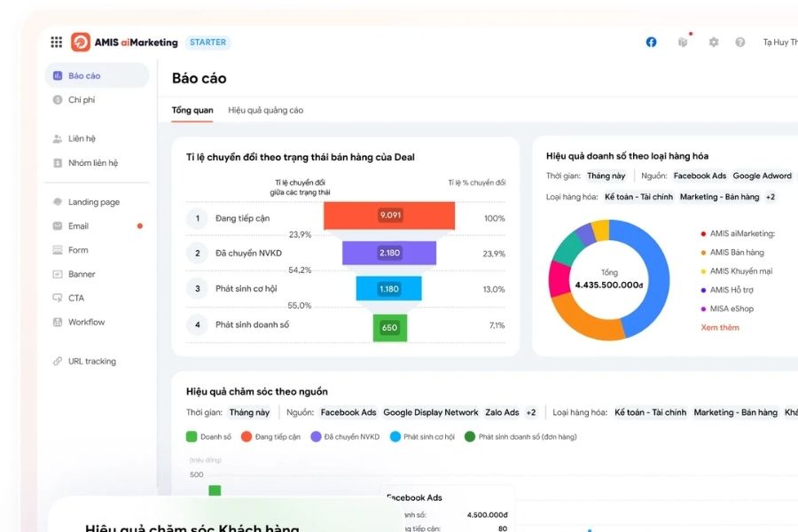Screen dimensions: 798x532
Task: Toggle the Doanh số legend series
Action: pos(208,437)
